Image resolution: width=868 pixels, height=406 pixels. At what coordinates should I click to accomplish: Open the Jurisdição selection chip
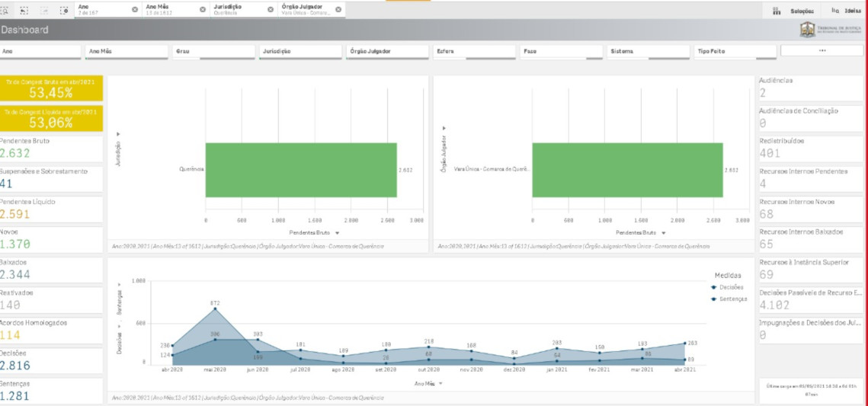pos(238,10)
